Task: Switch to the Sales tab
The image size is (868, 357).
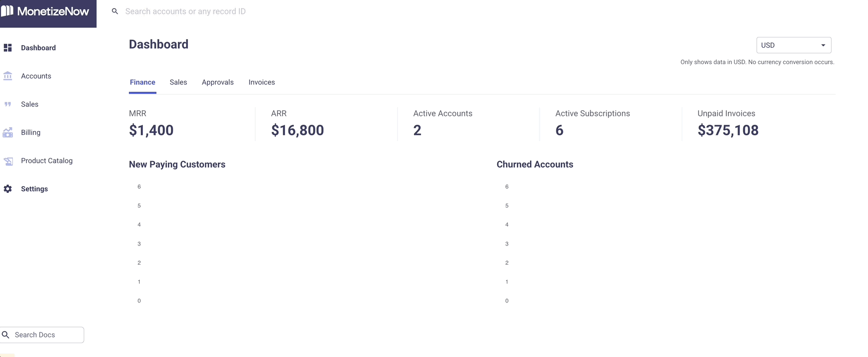Action: tap(178, 82)
